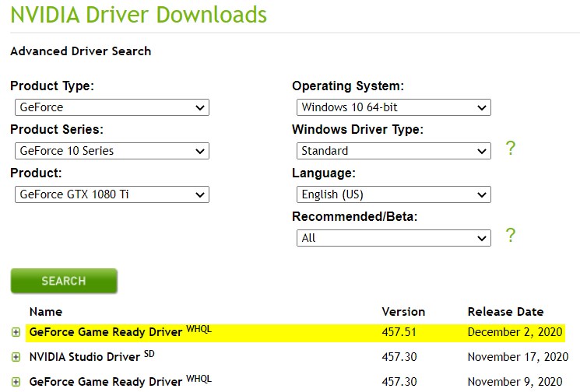Open the Recommended/Beta dropdown showing All
Viewport: 580px width, 392px height.
pyautogui.click(x=394, y=238)
